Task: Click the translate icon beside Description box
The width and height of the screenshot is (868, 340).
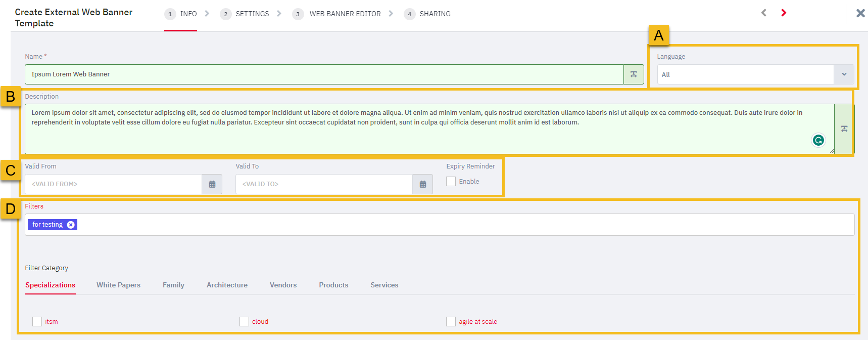Action: tap(844, 129)
